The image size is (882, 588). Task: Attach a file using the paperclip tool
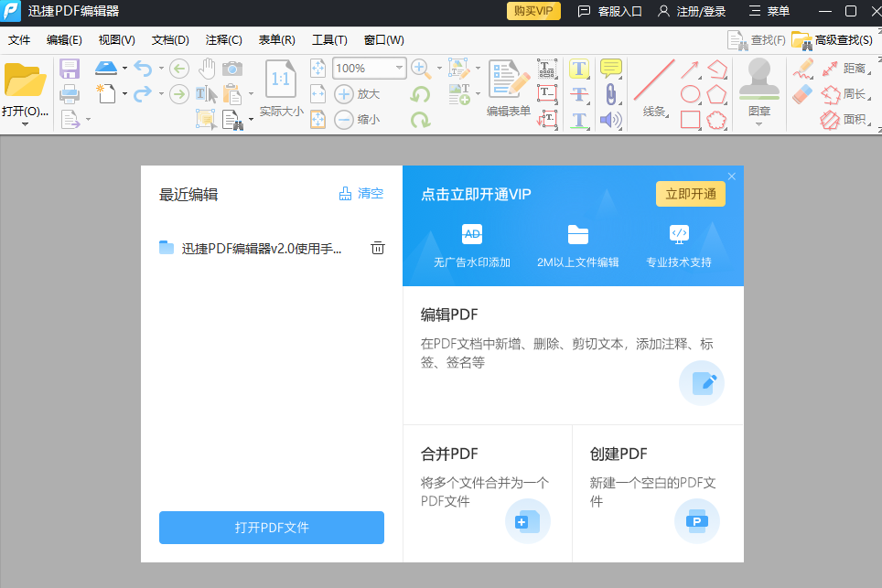tap(610, 91)
